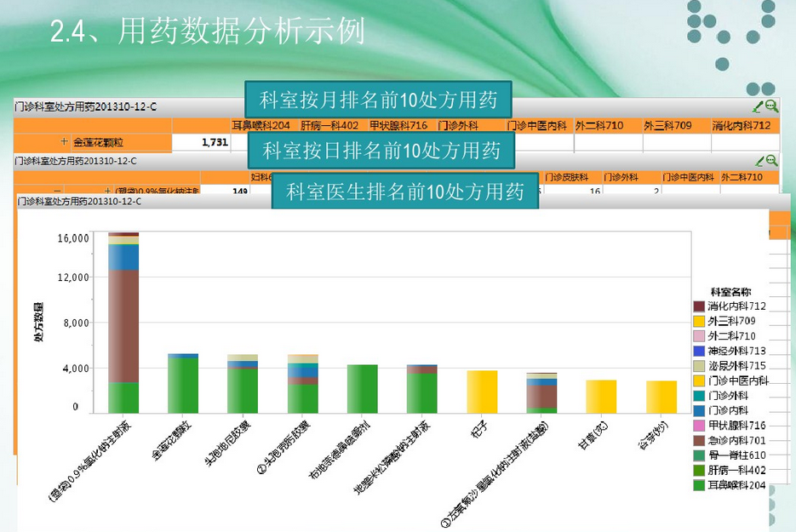Viewport: 796px width, 532px height.
Task: Expand the 金莲花颗粒 row with the plus sign
Action: point(64,142)
